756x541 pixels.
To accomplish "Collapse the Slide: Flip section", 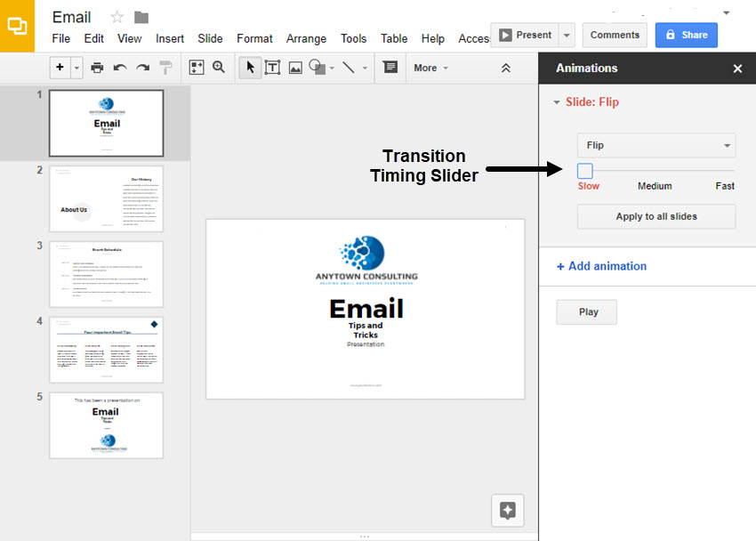I will coord(557,102).
